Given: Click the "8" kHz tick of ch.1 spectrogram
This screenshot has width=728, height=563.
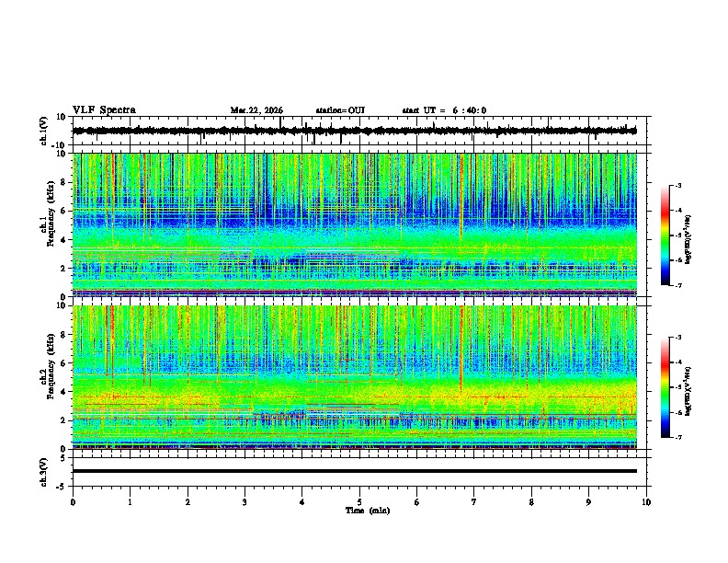Looking at the screenshot, I should point(65,182).
